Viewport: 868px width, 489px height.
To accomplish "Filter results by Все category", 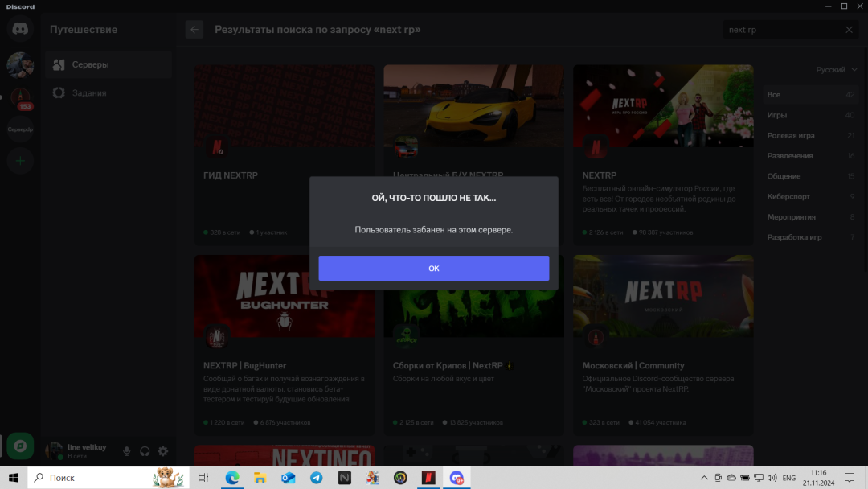I will 810,95.
